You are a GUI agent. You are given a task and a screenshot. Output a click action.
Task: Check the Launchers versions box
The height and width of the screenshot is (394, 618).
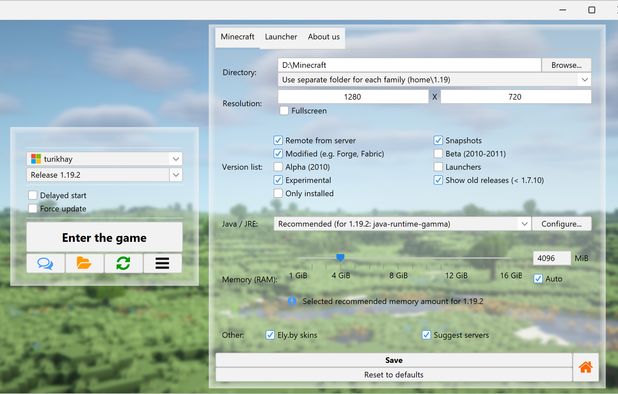[438, 167]
